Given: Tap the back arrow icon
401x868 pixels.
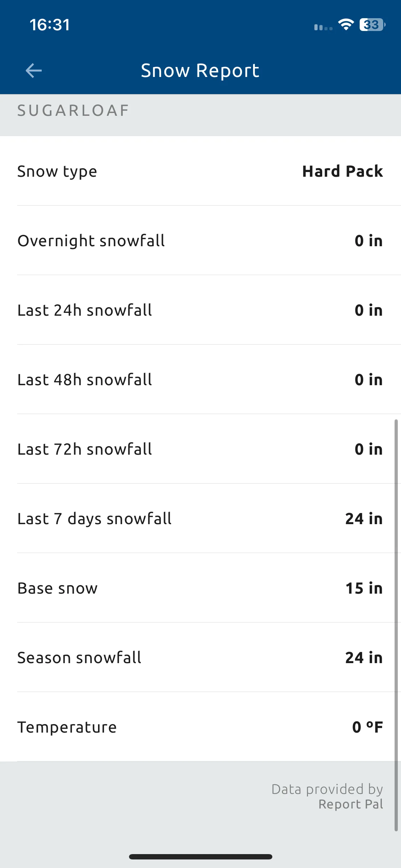Looking at the screenshot, I should click(x=34, y=71).
